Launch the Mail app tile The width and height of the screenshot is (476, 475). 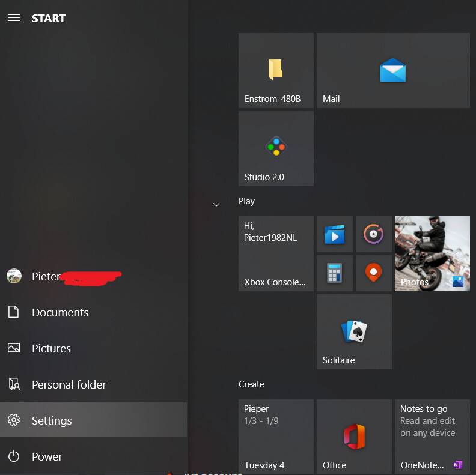[393, 70]
